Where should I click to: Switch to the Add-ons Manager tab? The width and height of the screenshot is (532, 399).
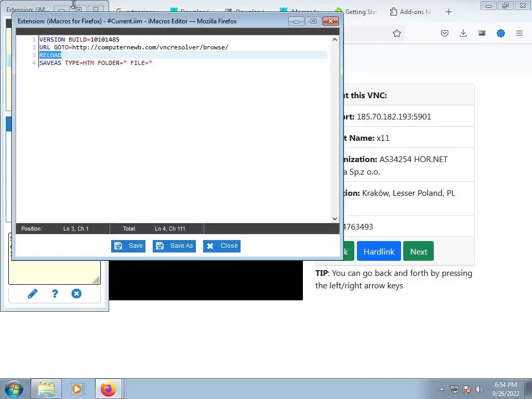tap(410, 12)
